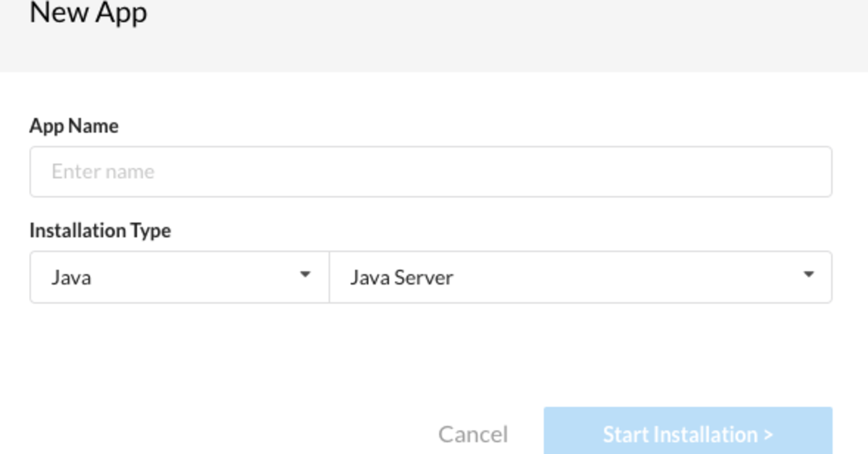
Task: Click the App Name label
Action: [74, 125]
